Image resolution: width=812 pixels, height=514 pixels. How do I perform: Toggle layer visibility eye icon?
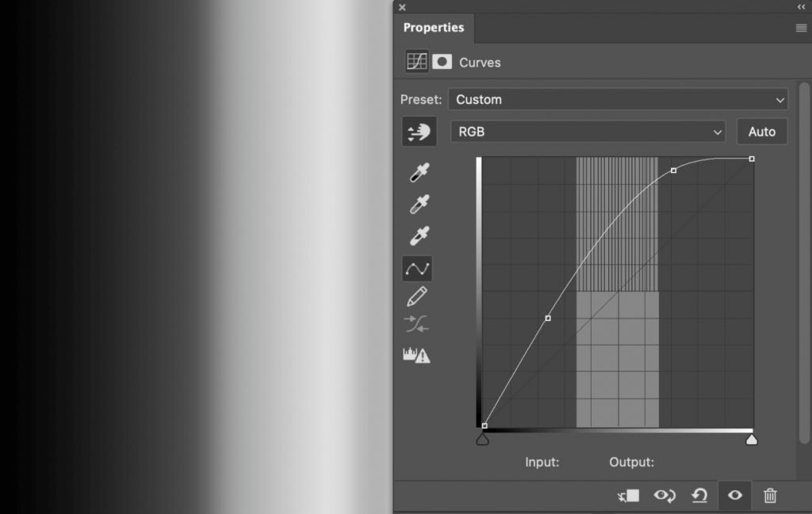[735, 496]
